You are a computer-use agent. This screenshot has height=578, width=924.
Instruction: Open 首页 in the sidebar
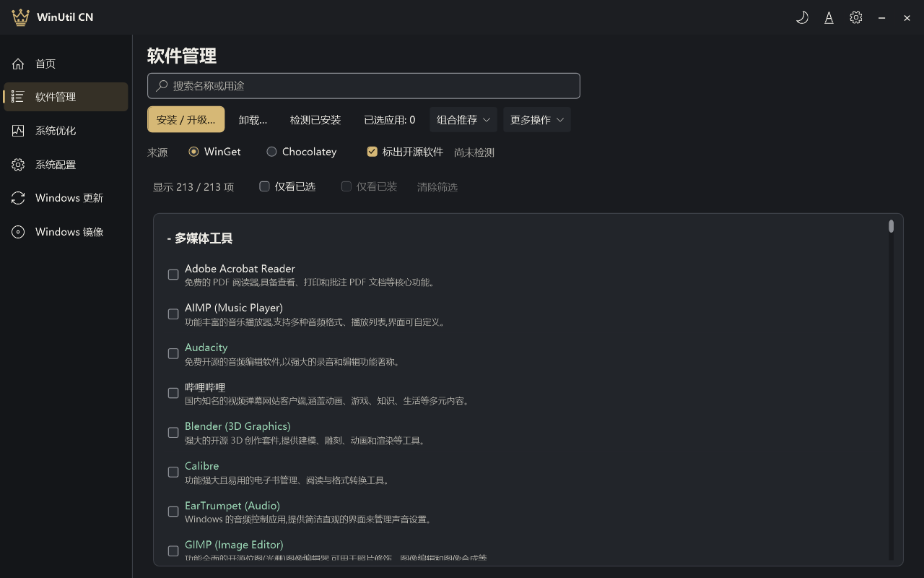point(66,64)
